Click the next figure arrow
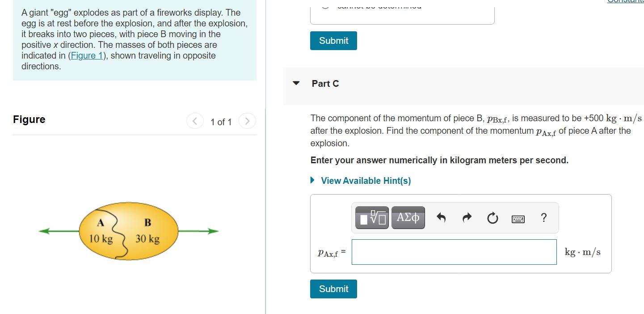This screenshot has width=644, height=314. (247, 121)
